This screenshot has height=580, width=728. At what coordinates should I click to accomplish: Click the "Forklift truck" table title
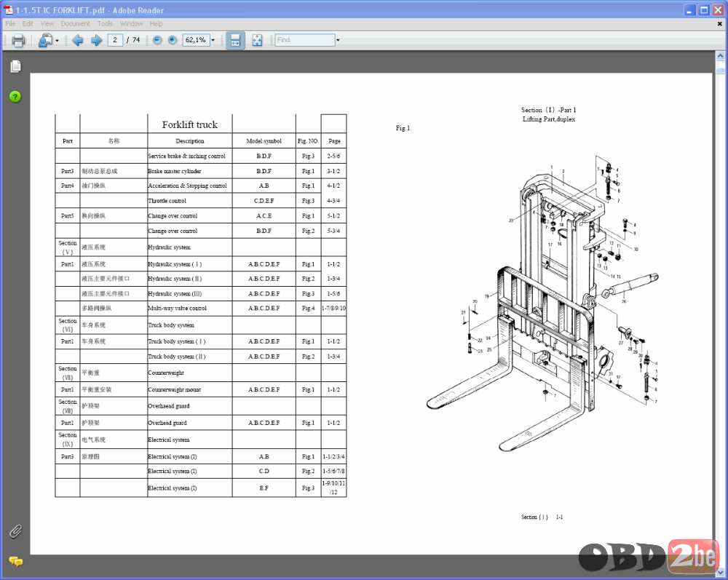[x=189, y=124]
